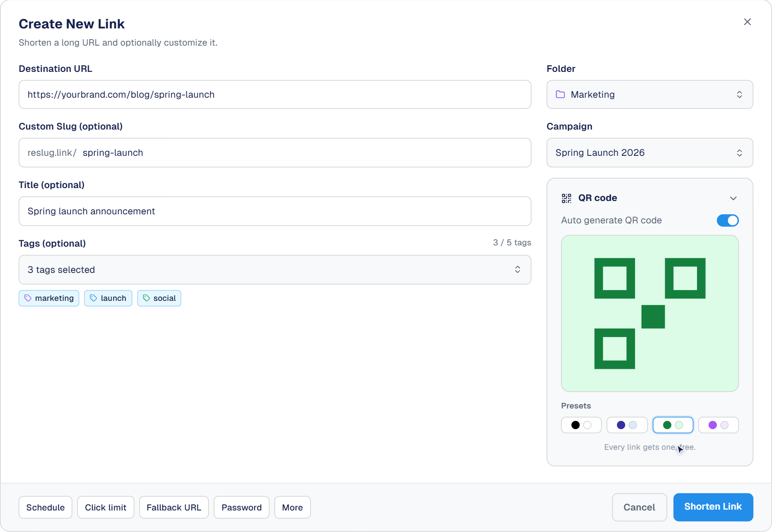Click the Title field with Spring launch announcement
The height and width of the screenshot is (532, 772).
tap(275, 211)
